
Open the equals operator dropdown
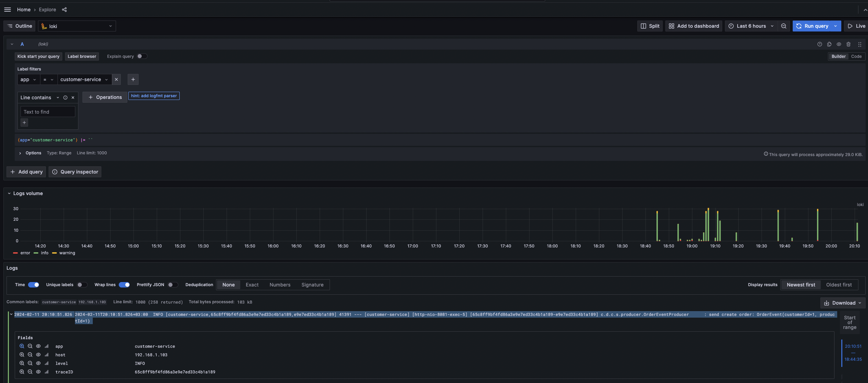coord(49,79)
